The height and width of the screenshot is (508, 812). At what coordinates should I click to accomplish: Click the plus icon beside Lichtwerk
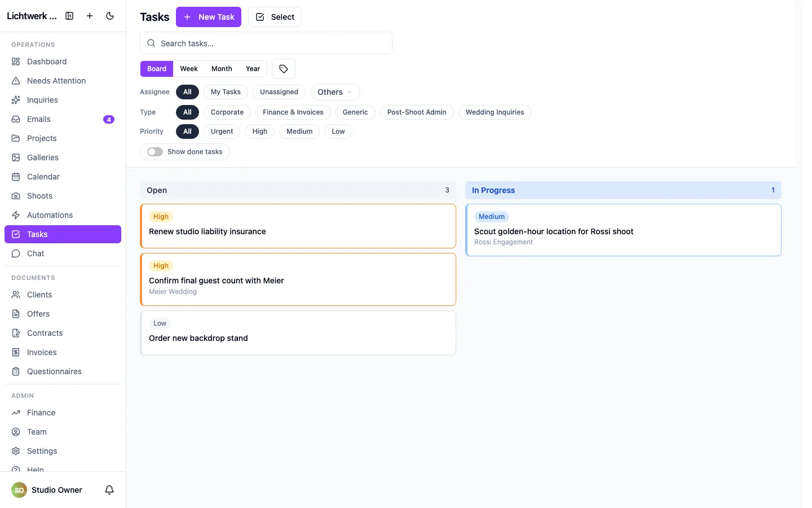[90, 16]
